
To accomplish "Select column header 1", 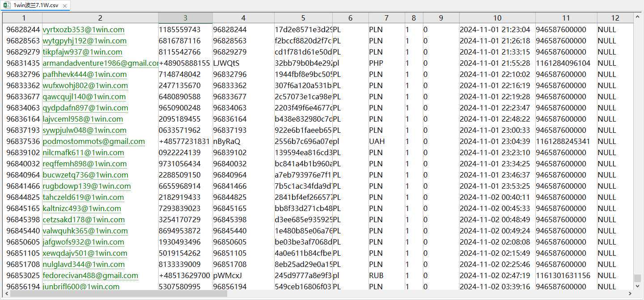I will click(x=22, y=18).
